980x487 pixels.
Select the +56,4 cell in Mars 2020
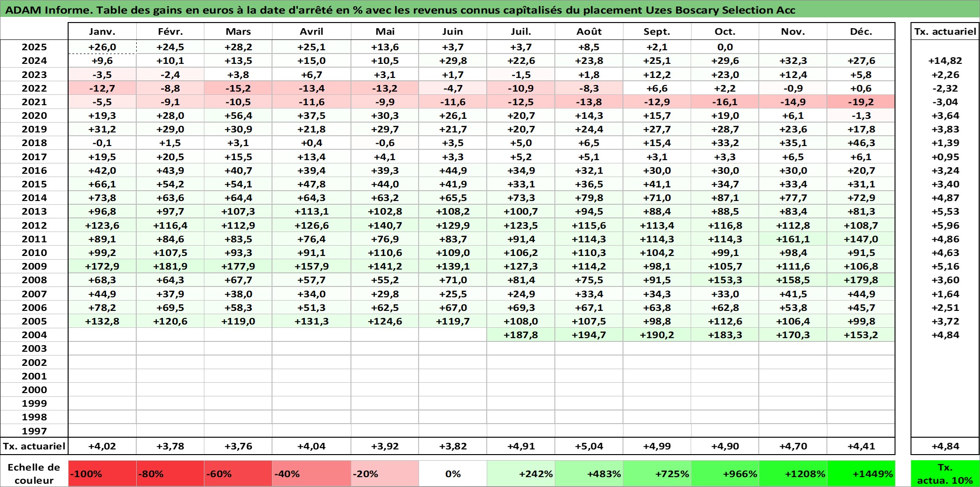[238, 116]
